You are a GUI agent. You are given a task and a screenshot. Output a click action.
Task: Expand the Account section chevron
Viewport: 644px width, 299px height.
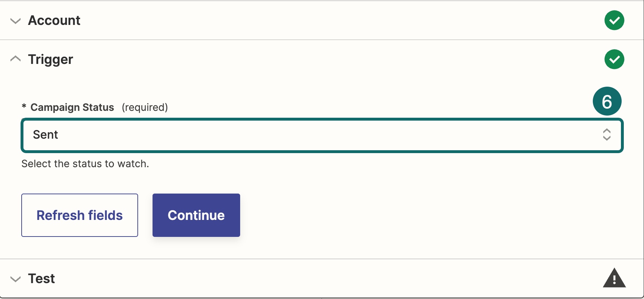[x=16, y=21]
